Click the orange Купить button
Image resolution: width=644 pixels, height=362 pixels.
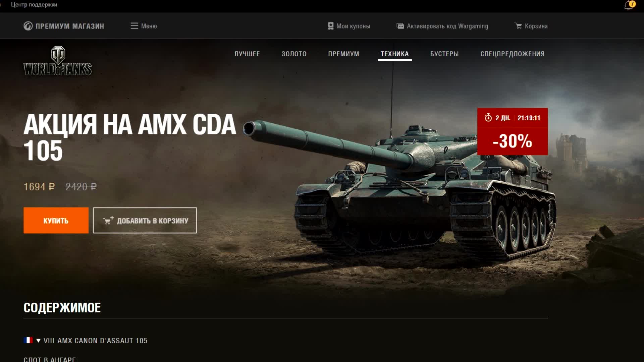pos(56,220)
